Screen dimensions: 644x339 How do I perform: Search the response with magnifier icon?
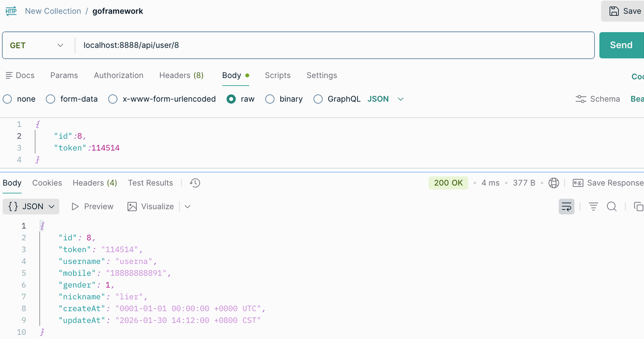tap(612, 207)
